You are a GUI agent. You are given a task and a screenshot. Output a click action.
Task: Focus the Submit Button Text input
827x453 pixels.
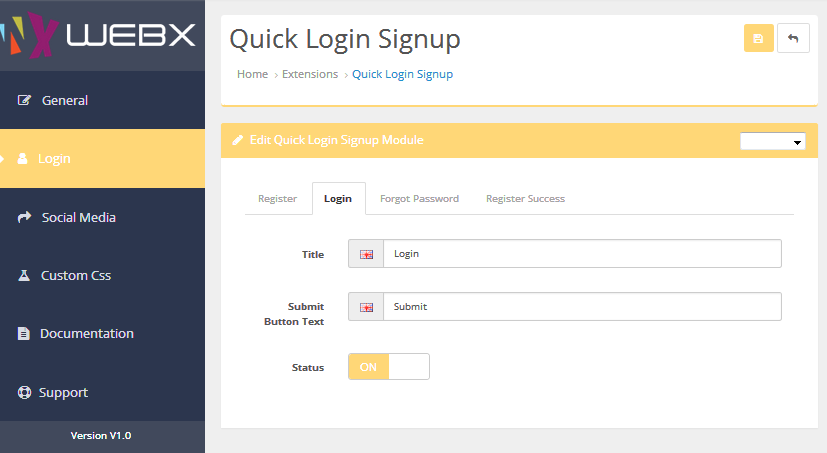click(581, 307)
